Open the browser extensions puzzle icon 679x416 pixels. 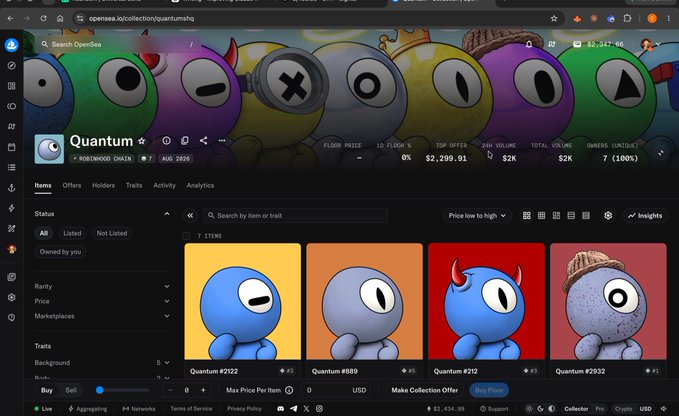(627, 18)
